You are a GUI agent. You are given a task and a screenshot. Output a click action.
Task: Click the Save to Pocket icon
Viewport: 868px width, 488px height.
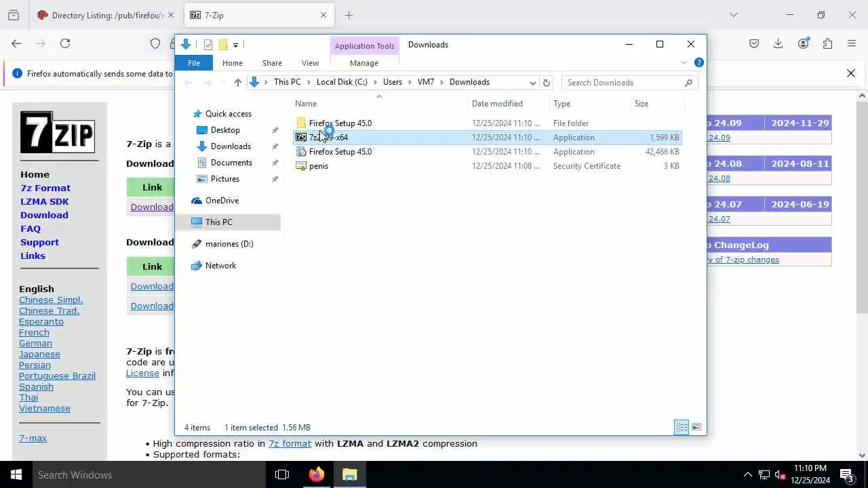pos(754,43)
